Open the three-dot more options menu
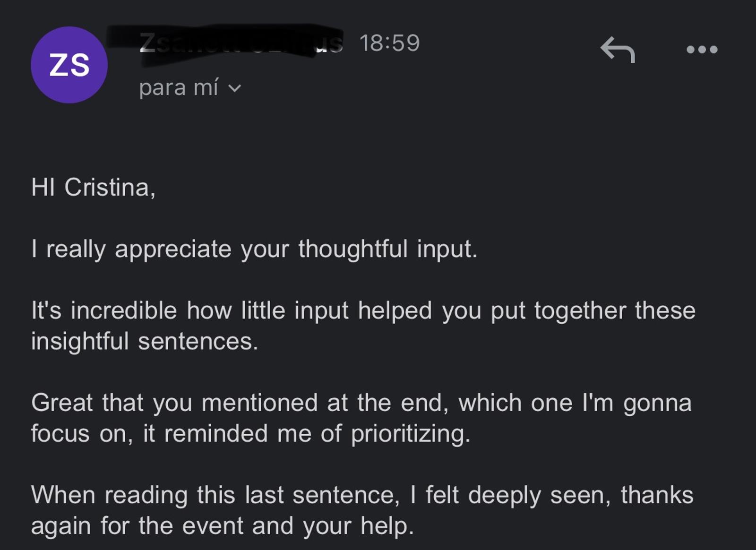Image resolution: width=756 pixels, height=550 pixels. coord(702,50)
